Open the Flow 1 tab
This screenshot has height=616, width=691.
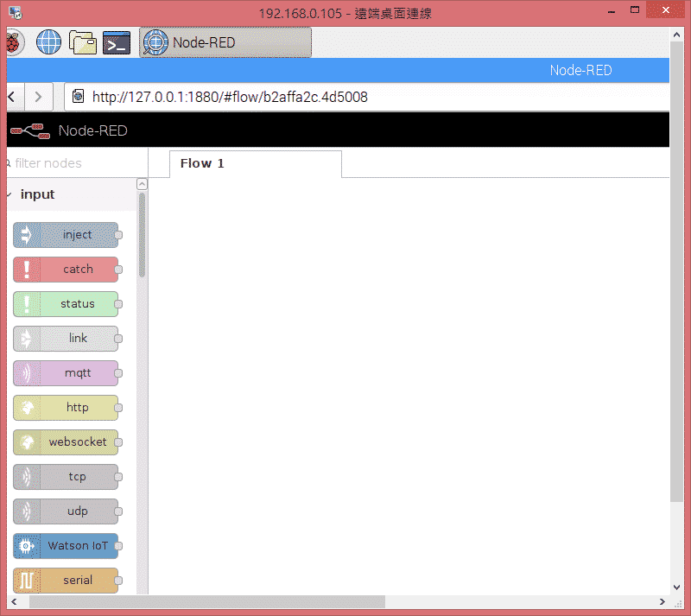(255, 163)
